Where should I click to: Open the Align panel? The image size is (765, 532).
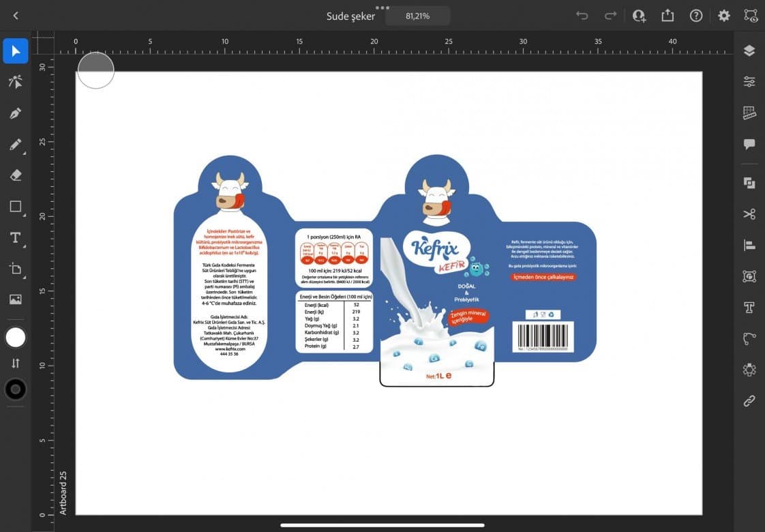pyautogui.click(x=749, y=245)
